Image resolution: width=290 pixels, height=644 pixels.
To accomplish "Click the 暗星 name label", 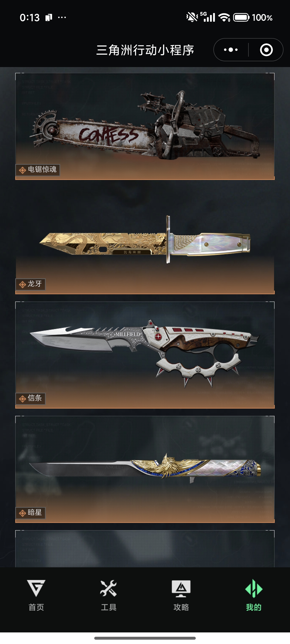I will point(35,513).
